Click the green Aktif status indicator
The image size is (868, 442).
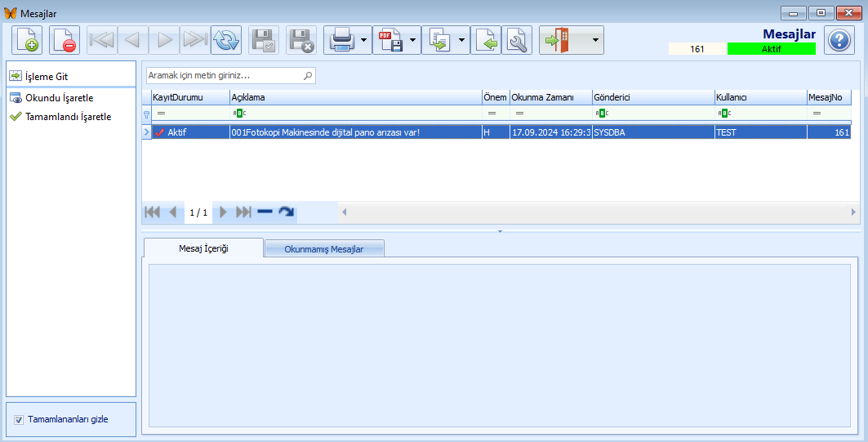771,49
